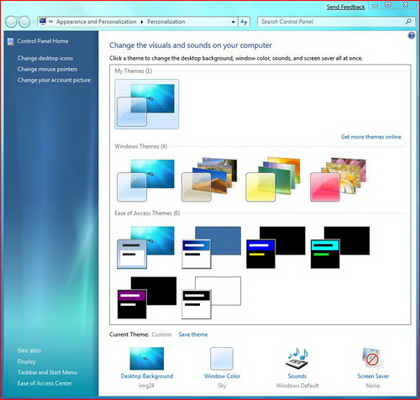Select high contrast theme with blue title bar
420x400 pixels.
(276, 247)
